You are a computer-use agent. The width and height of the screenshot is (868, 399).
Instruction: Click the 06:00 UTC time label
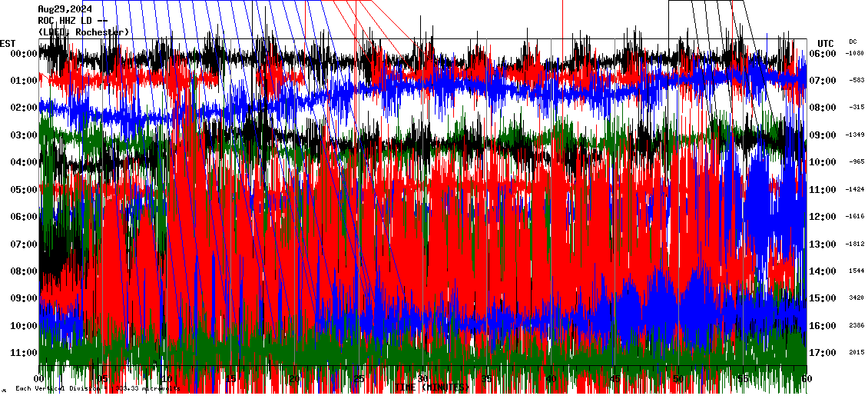823,54
